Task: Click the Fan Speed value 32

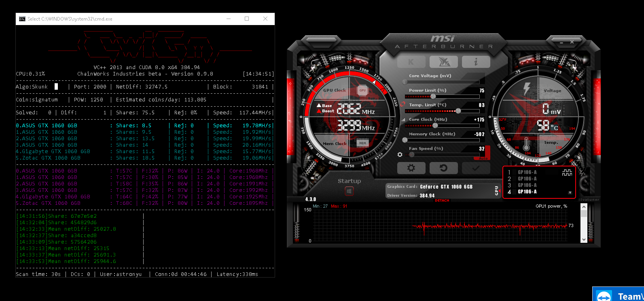Action: click(x=482, y=149)
